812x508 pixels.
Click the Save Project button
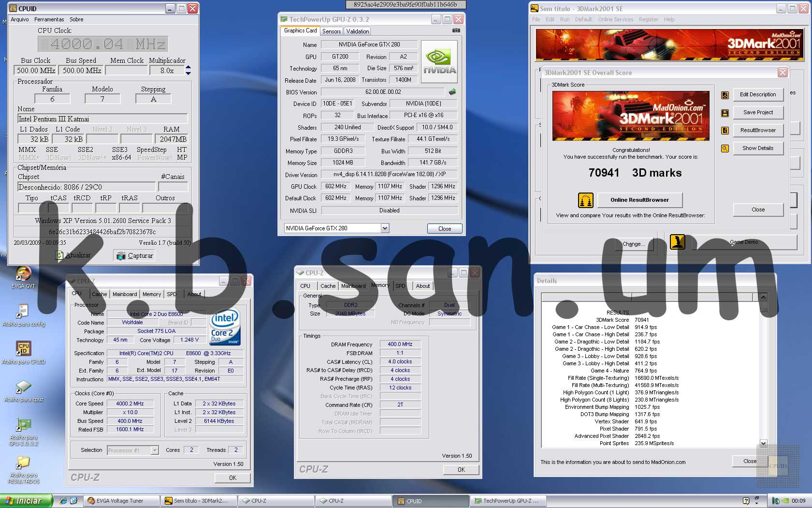(758, 113)
